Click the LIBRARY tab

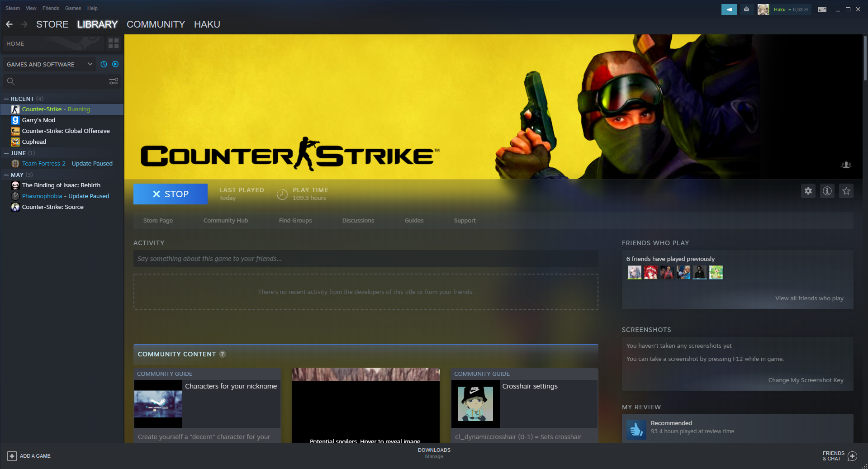97,24
